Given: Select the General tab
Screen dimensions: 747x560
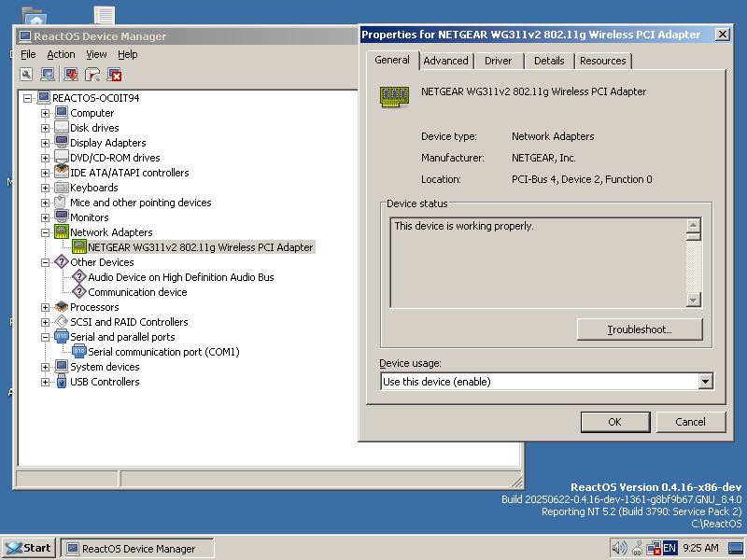Looking at the screenshot, I should click(x=392, y=60).
